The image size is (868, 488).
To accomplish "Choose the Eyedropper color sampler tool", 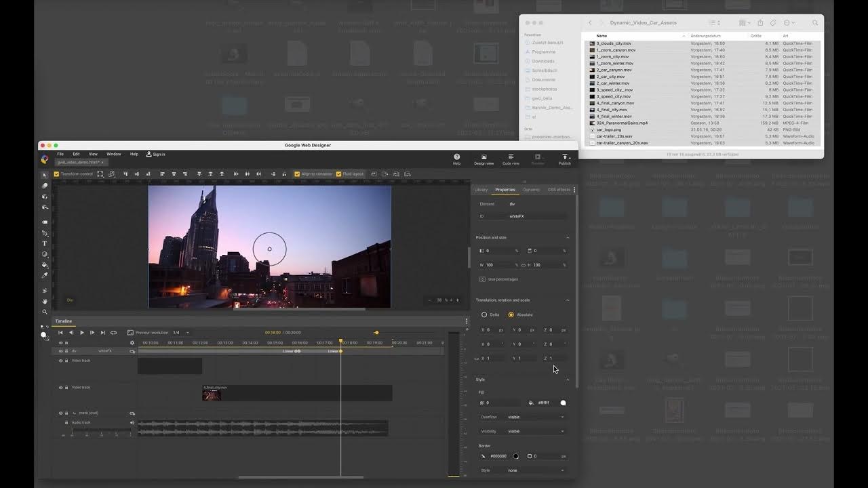I will pos(45,276).
